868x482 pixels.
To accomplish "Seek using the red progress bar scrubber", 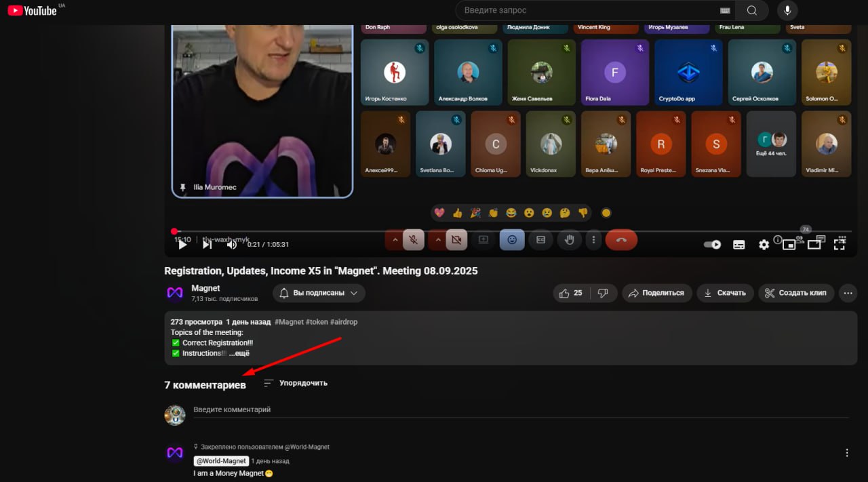I will [174, 232].
